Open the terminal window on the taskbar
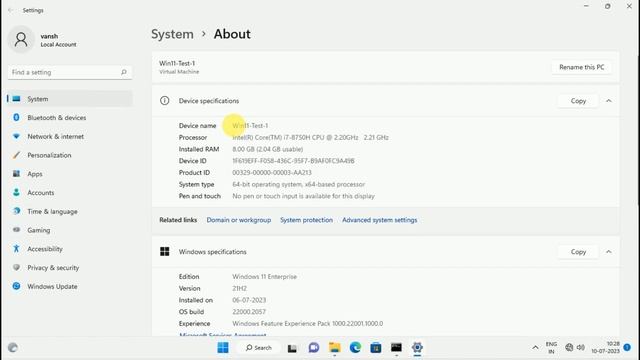The image size is (640, 360). coord(396,348)
